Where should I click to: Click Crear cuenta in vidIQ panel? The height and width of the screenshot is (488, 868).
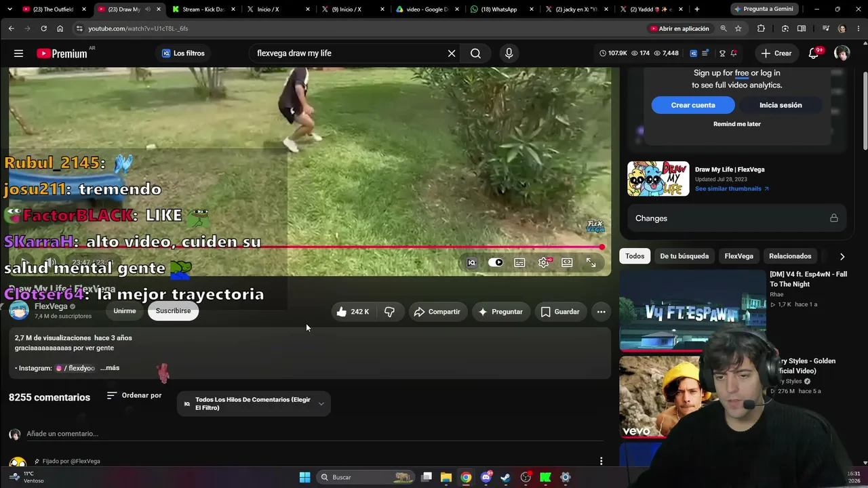pos(693,105)
